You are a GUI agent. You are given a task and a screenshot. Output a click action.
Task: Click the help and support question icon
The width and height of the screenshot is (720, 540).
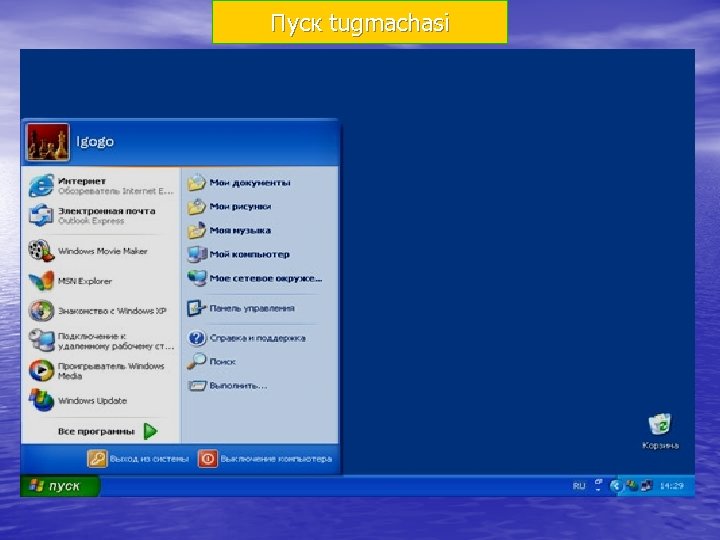point(197,338)
